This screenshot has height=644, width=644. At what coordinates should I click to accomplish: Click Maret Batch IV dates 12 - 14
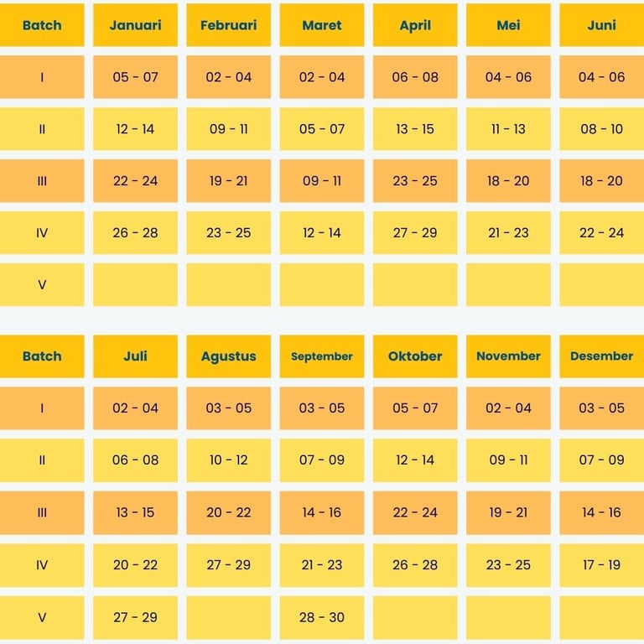[322, 233]
